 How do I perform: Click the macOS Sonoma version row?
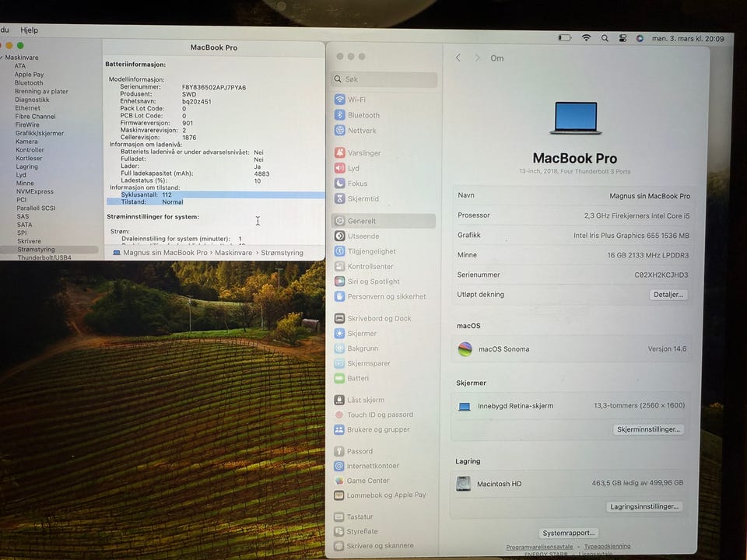point(572,349)
